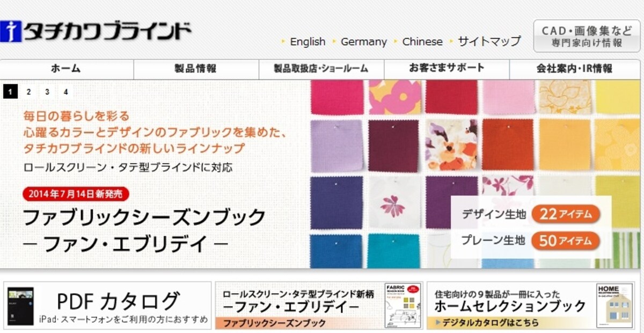Click ファブリックシーズンブック headline text
This screenshot has height=333, width=644.
pyautogui.click(x=144, y=218)
